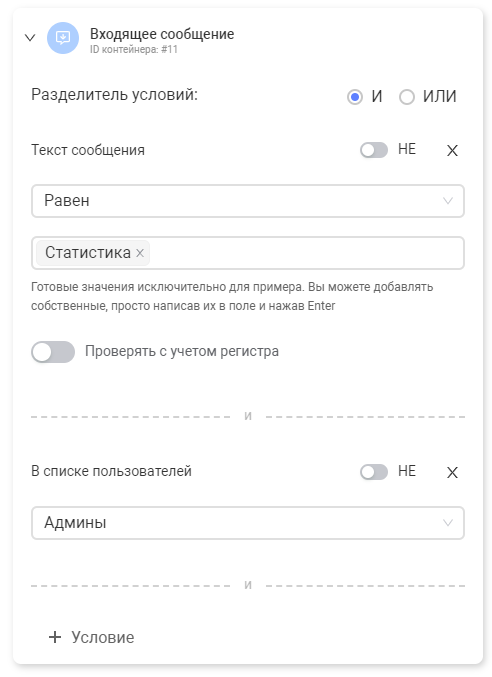Click the Равен dropdown chevron arrow
Screen dimensions: 492x677
click(x=448, y=201)
